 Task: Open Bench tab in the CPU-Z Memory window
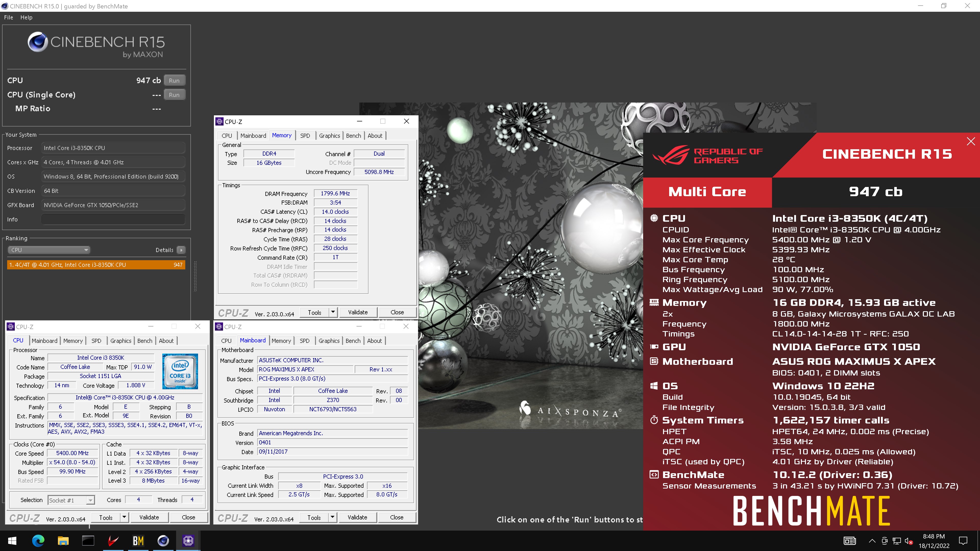click(353, 136)
